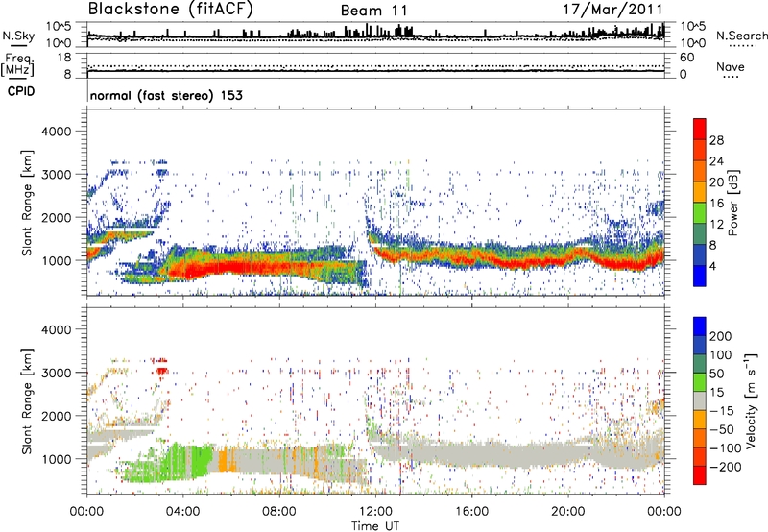
Task: Click the date '17/Mar/2011'
Action: tap(612, 10)
